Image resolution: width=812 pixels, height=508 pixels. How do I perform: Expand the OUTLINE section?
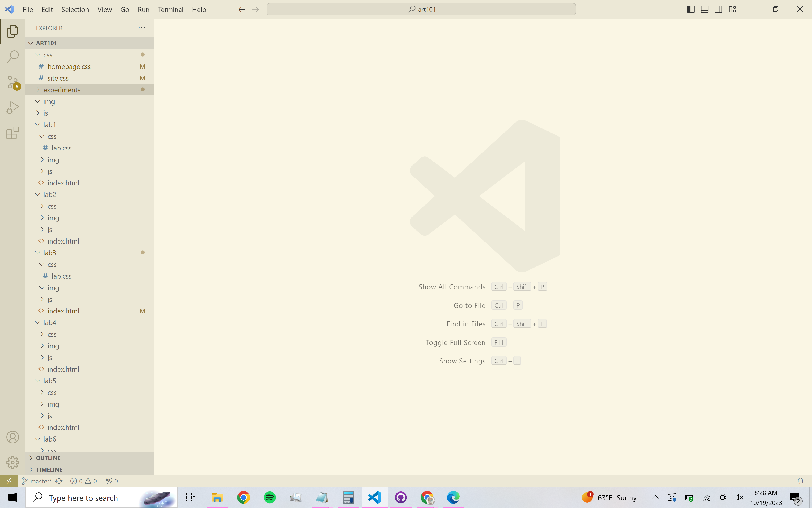coord(90,458)
